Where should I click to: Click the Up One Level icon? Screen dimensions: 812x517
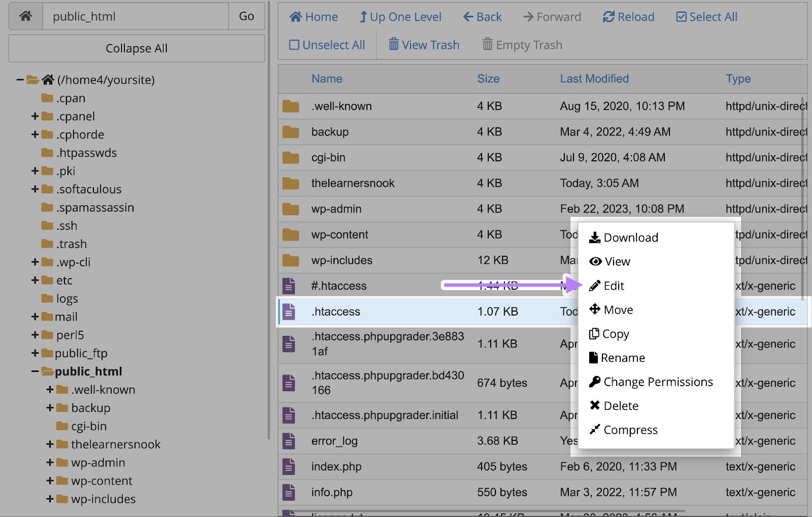point(363,17)
